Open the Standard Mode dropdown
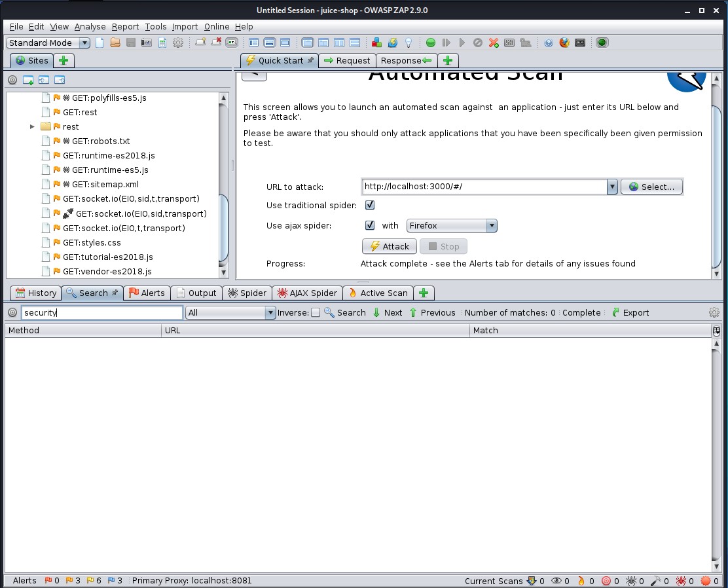The width and height of the screenshot is (728, 588). pos(48,43)
